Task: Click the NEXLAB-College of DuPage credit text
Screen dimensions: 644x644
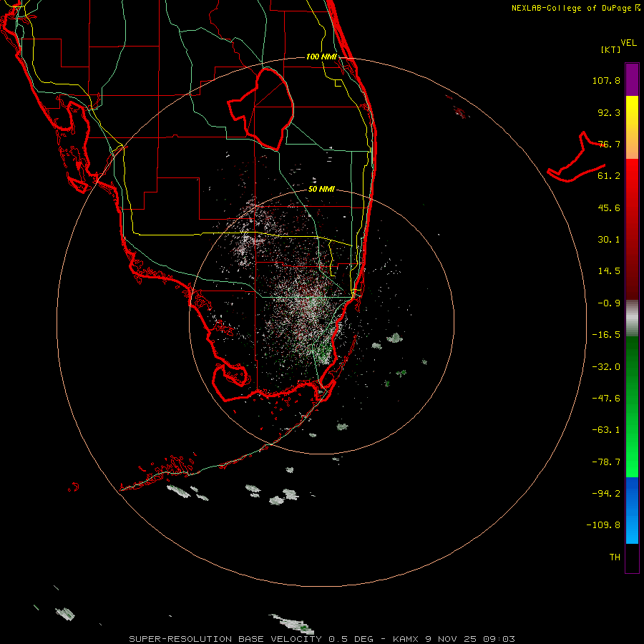Action: [x=572, y=8]
